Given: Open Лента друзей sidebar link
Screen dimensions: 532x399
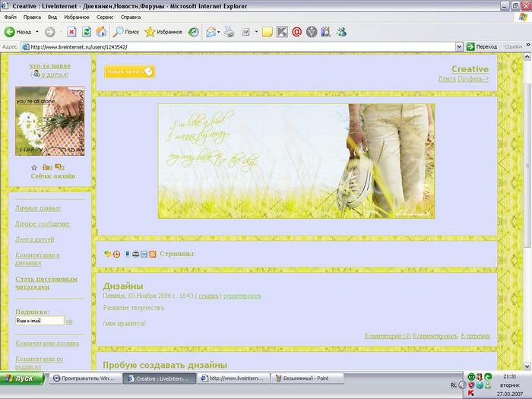Looking at the screenshot, I should 35,239.
